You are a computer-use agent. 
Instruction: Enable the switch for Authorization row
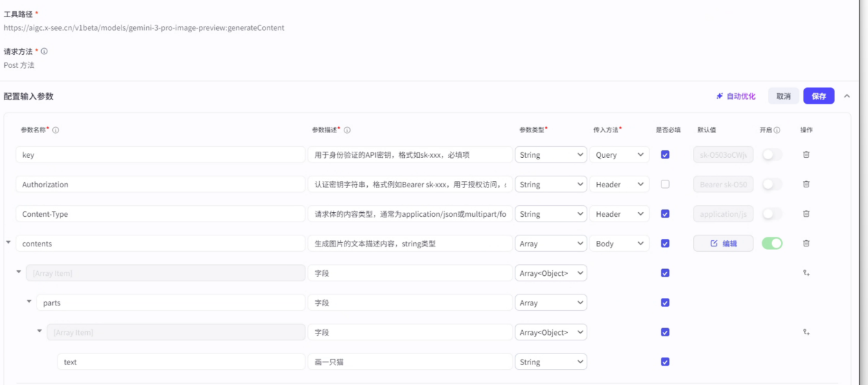[772, 184]
